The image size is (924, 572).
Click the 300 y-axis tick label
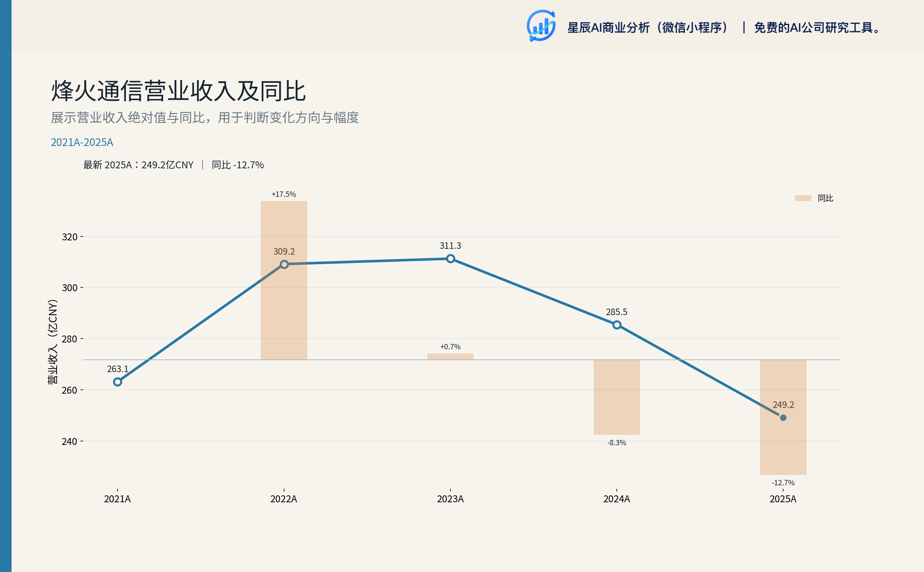70,288
